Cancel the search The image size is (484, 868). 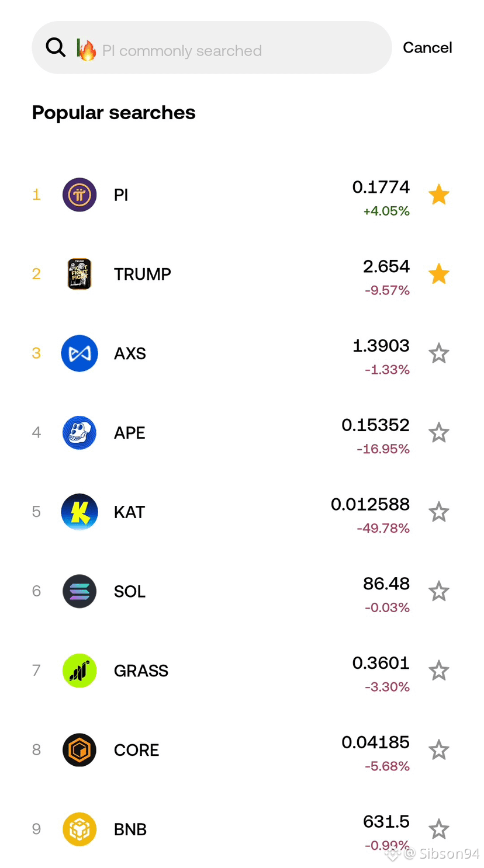click(427, 47)
